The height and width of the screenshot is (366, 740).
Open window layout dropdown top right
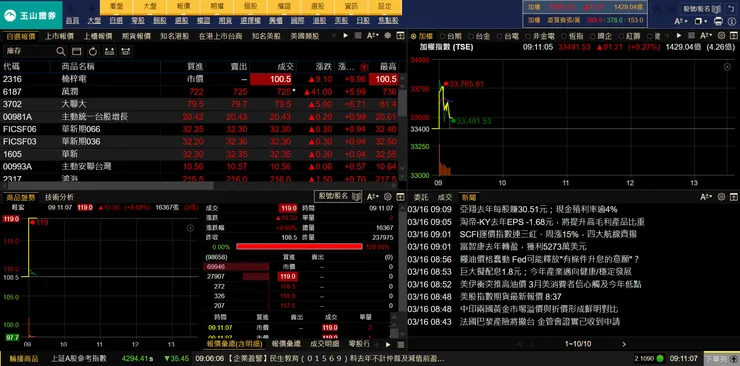coord(701,21)
